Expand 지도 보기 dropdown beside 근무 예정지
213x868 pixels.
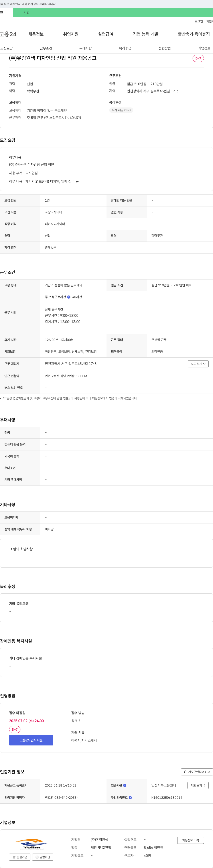pos(198,364)
